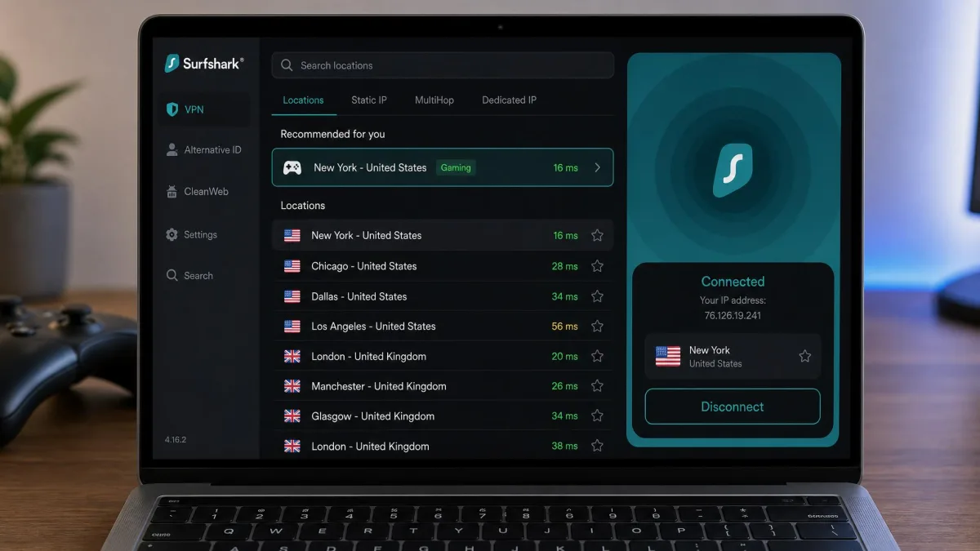Toggle favorite star in the Connected card
The height and width of the screenshot is (551, 980).
coord(805,356)
